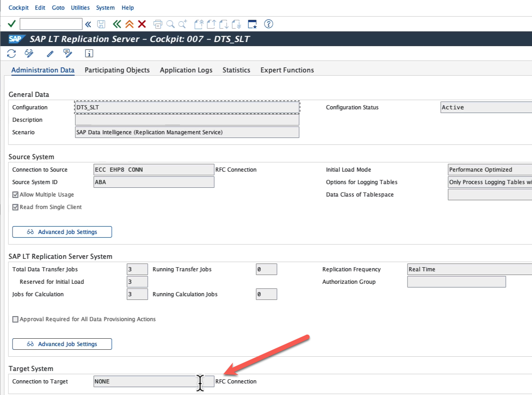Switch to the Participating Objects tab
Screen dimensions: 532x395
click(x=117, y=70)
